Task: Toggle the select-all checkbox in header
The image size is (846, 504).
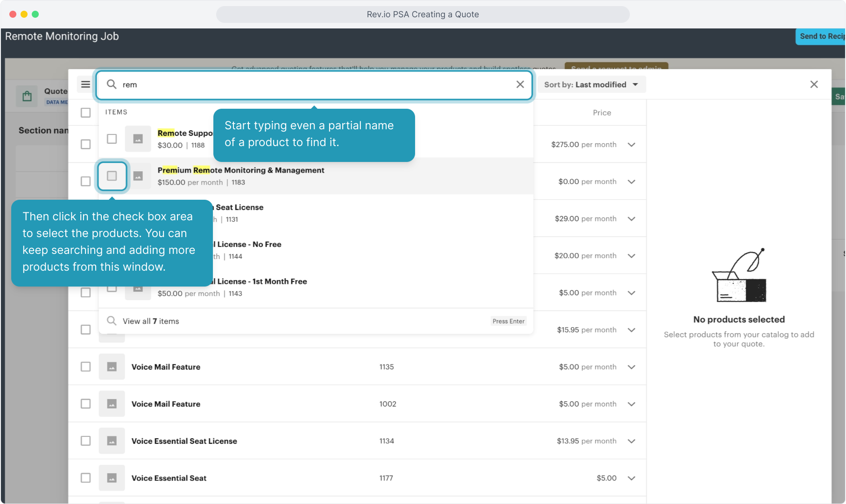Action: pyautogui.click(x=85, y=112)
